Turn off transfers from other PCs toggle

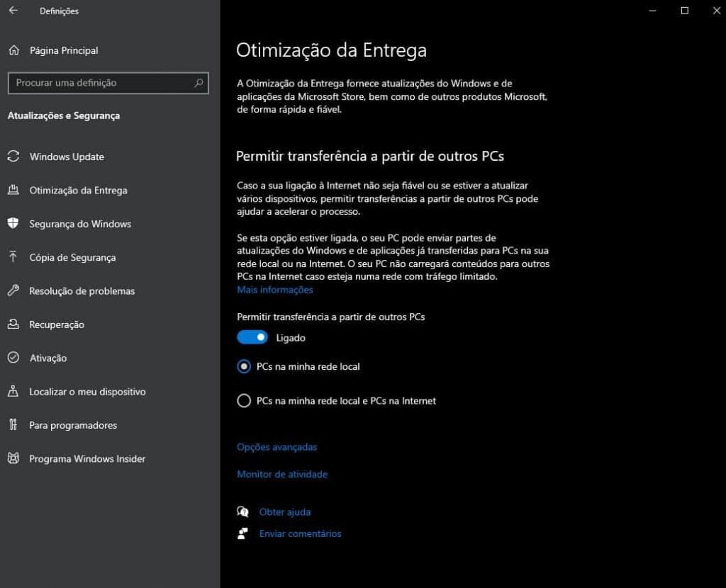[x=252, y=337]
